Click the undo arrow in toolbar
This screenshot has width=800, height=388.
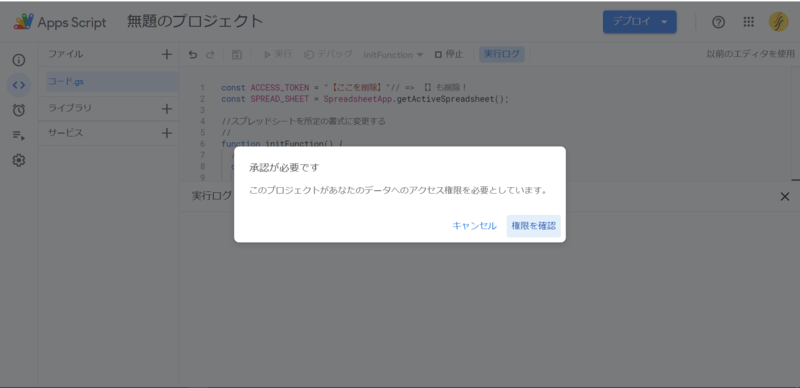(192, 55)
